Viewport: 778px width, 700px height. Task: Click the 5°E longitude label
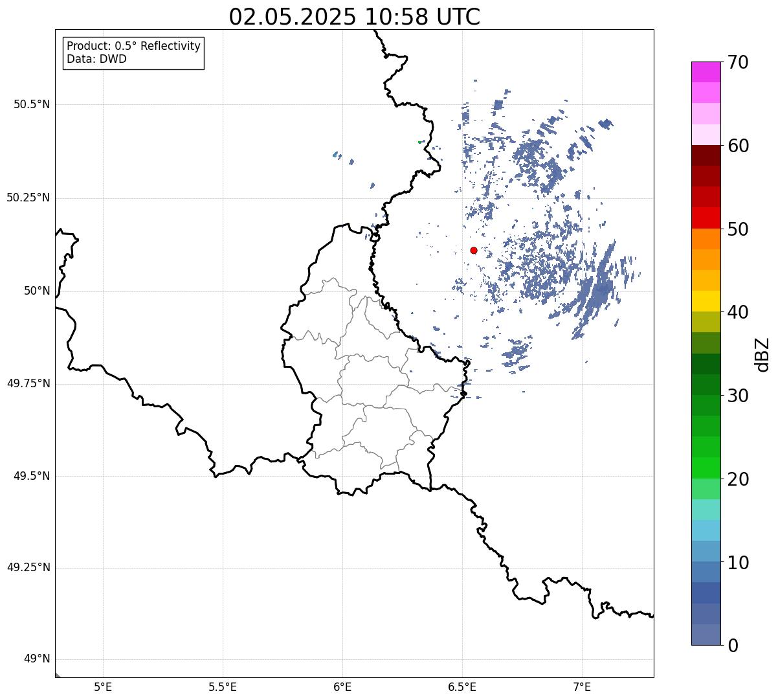coord(103,687)
